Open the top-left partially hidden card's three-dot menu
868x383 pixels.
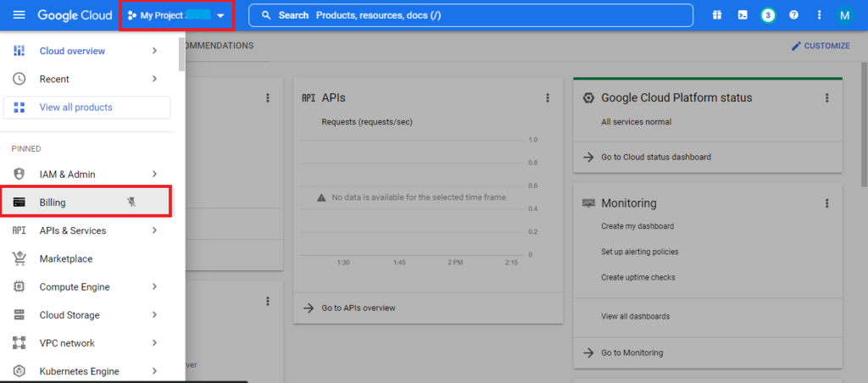click(x=267, y=98)
